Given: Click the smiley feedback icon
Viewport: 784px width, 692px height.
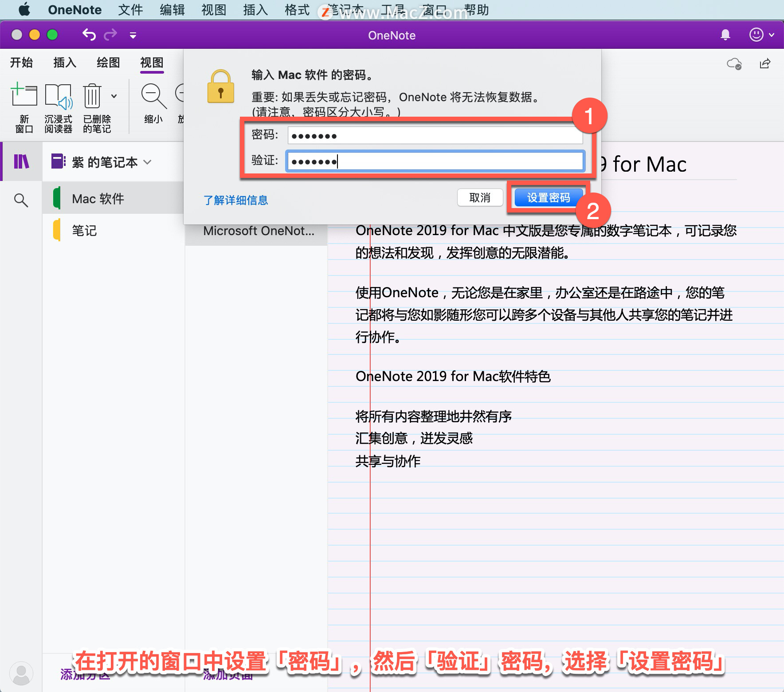Looking at the screenshot, I should coord(756,35).
